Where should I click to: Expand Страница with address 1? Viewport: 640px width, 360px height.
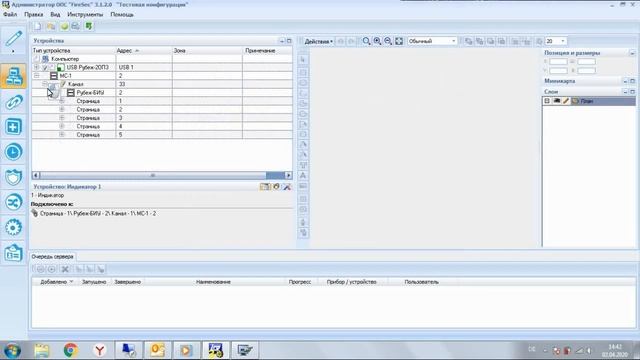click(x=62, y=101)
